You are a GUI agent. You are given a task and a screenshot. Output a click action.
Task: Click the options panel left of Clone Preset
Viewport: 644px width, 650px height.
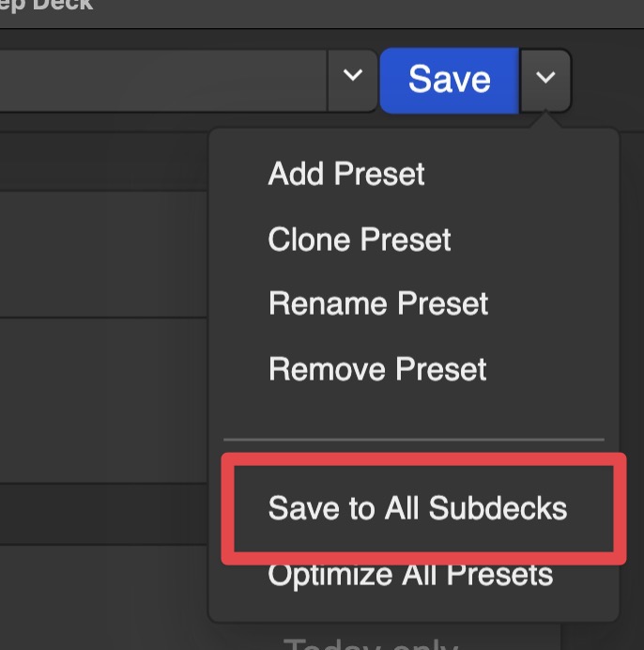point(103,254)
